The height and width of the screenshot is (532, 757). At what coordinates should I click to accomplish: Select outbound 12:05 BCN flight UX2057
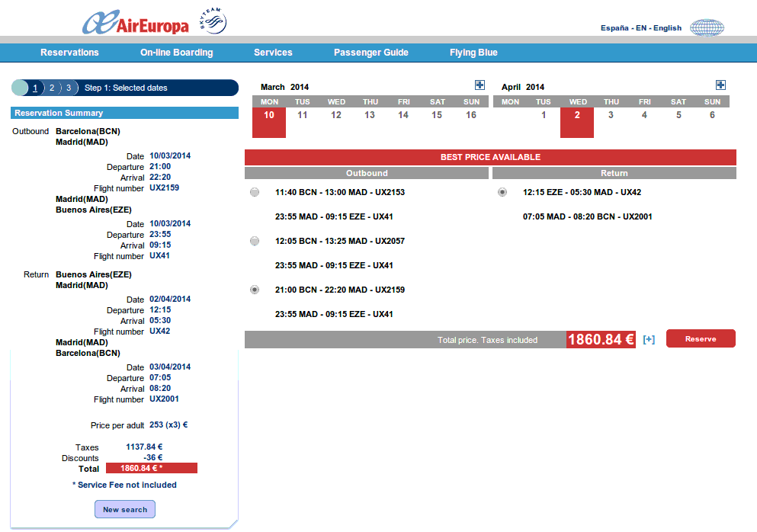(255, 241)
